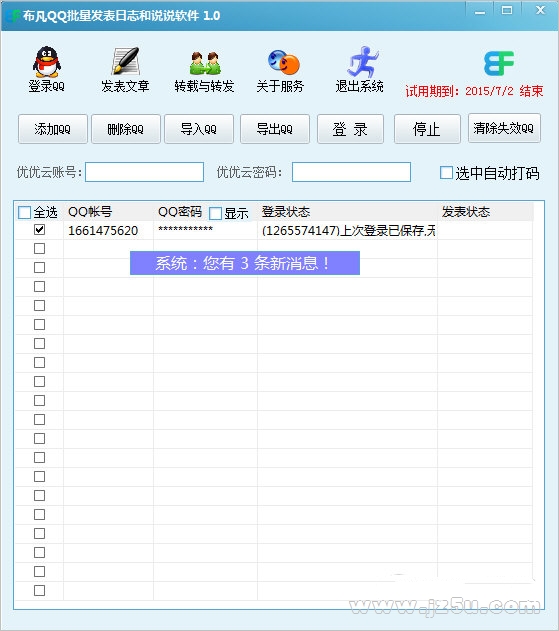Focus the 优优云账号 input field
The width and height of the screenshot is (559, 631).
[x=144, y=172]
